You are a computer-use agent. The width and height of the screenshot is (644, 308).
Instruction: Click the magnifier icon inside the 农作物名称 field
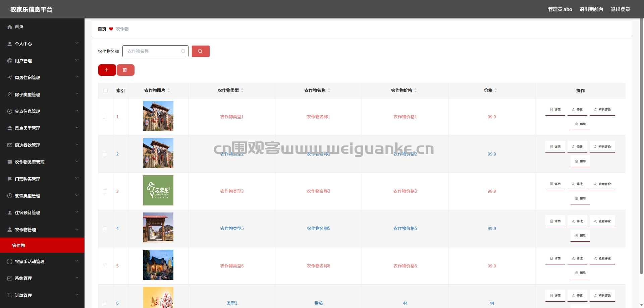(183, 51)
